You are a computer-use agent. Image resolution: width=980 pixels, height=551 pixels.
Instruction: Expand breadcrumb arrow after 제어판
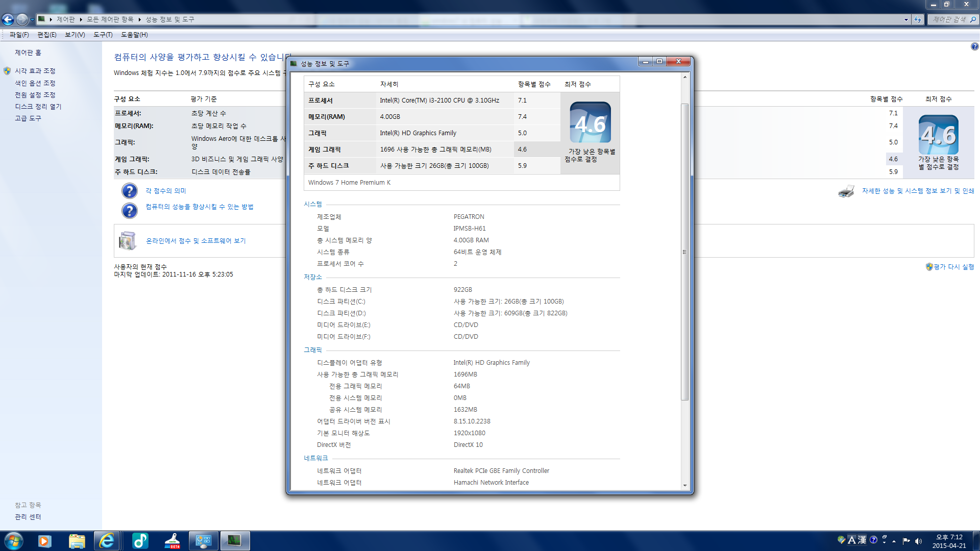pos(81,19)
